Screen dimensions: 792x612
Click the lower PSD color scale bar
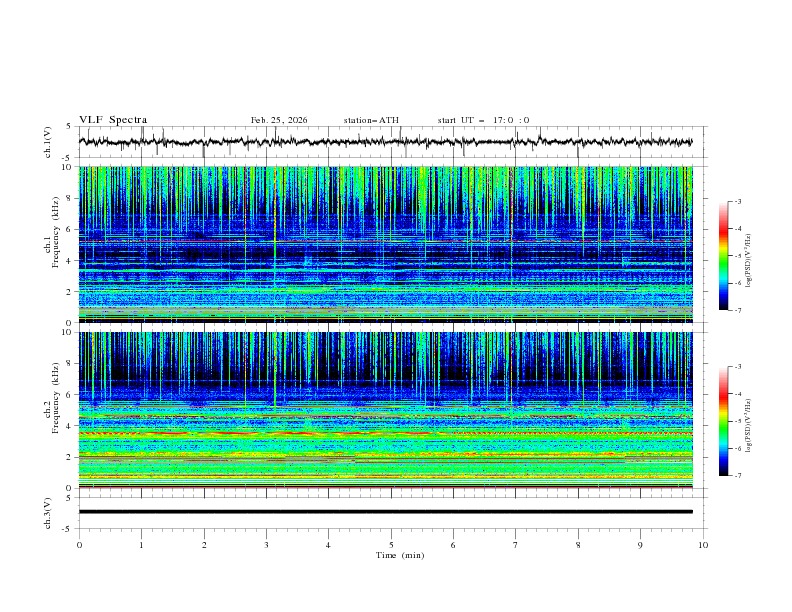click(723, 421)
